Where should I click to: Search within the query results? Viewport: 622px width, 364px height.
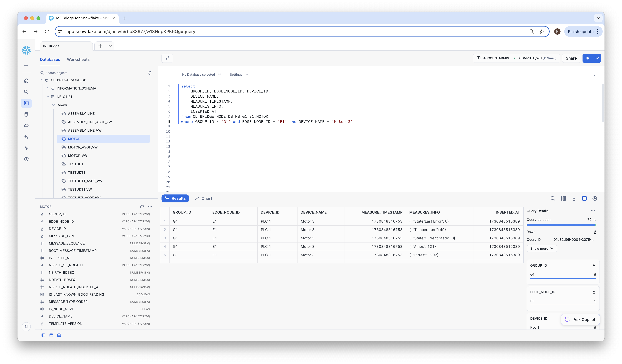pos(553,199)
